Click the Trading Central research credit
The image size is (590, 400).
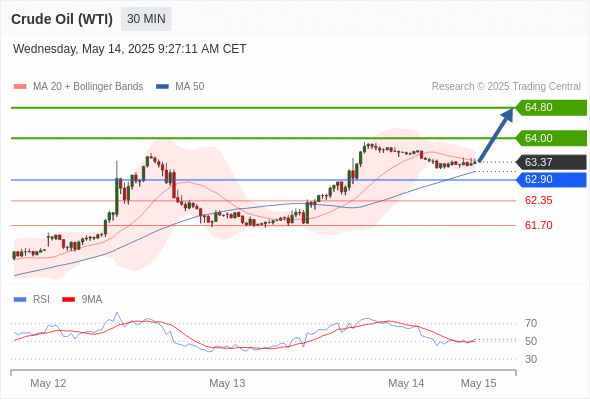point(506,87)
